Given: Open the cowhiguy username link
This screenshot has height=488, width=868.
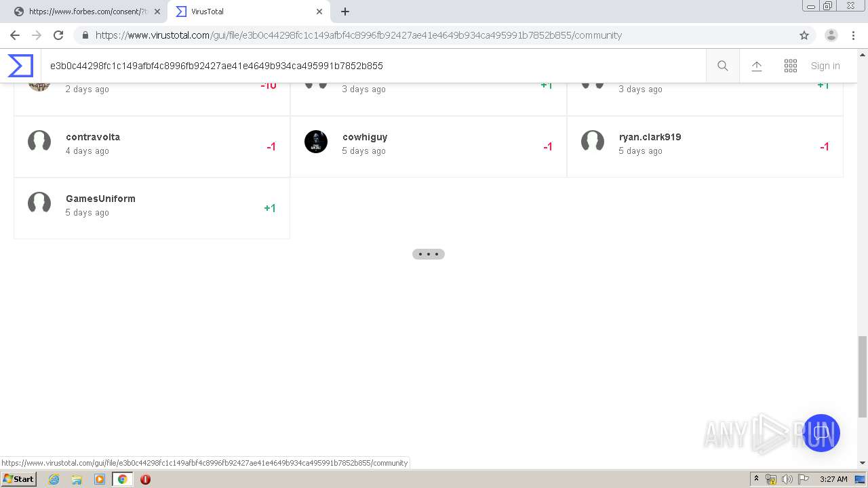Looking at the screenshot, I should pyautogui.click(x=365, y=137).
